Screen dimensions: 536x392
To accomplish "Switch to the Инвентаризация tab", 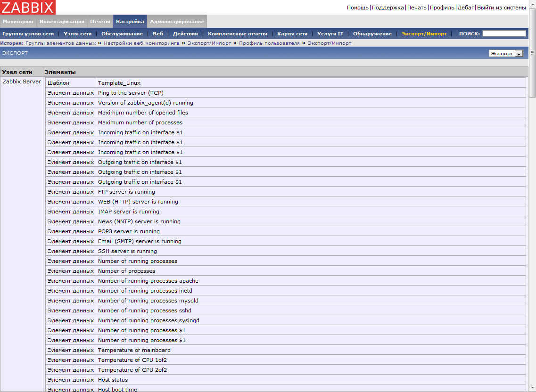I will 62,21.
